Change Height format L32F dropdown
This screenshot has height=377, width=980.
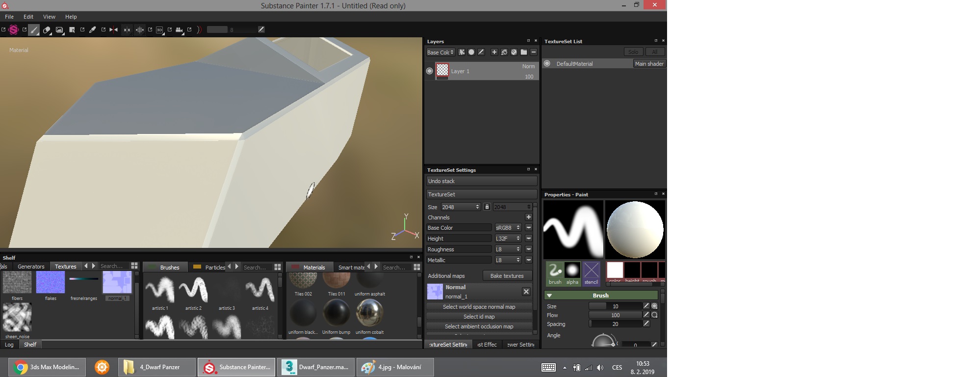click(508, 238)
